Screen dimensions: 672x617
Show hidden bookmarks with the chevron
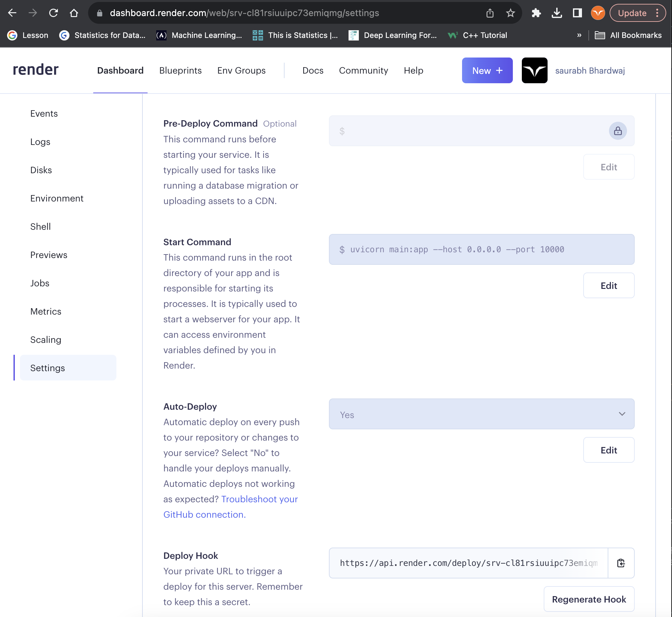579,35
